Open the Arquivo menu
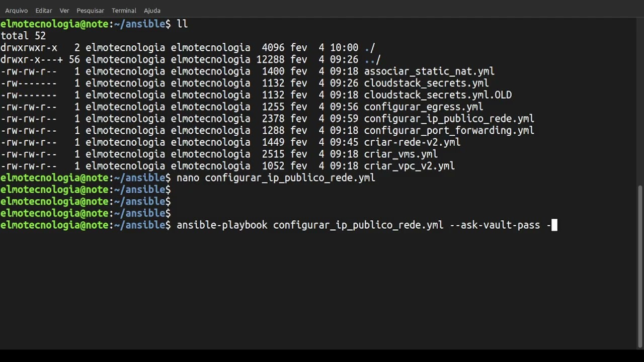This screenshot has height=362, width=644. pyautogui.click(x=16, y=11)
